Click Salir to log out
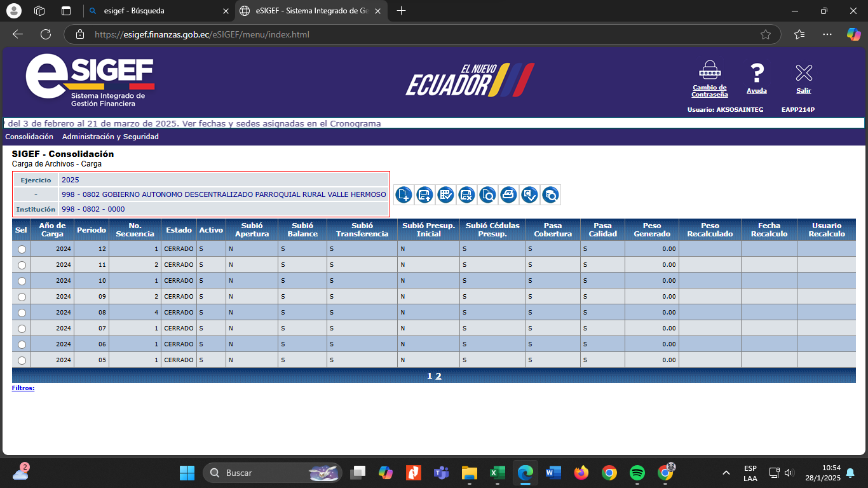The width and height of the screenshot is (868, 488). click(804, 78)
